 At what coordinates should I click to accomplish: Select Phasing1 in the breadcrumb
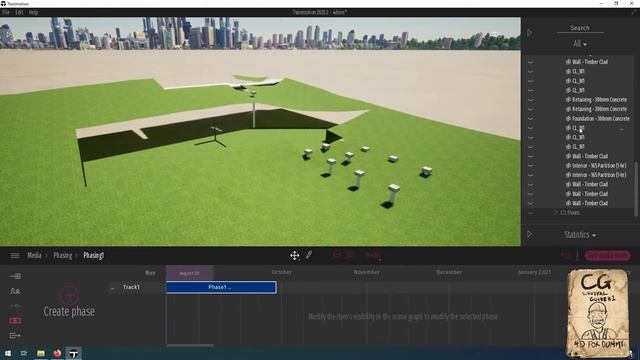click(x=93, y=256)
